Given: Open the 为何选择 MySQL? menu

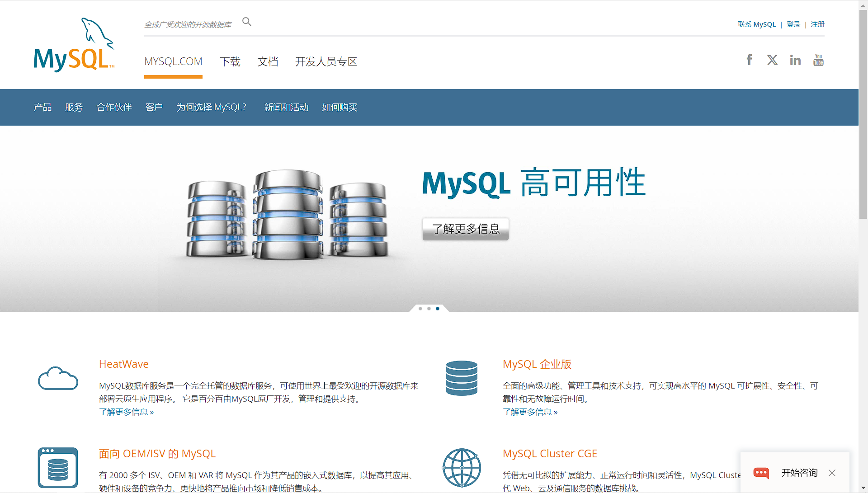Looking at the screenshot, I should (211, 107).
